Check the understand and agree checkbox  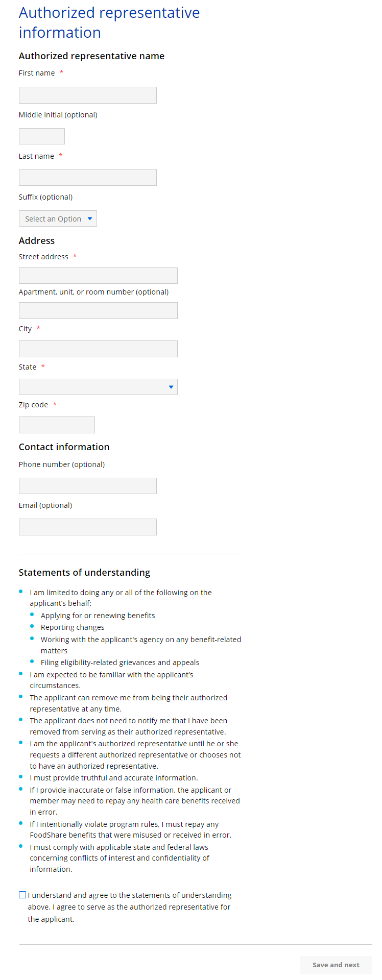(22, 895)
